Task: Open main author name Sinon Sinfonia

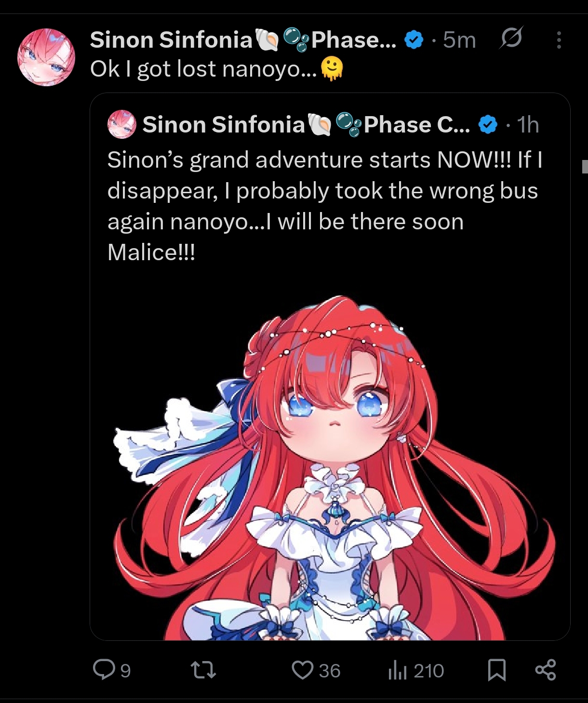Action: pyautogui.click(x=171, y=40)
